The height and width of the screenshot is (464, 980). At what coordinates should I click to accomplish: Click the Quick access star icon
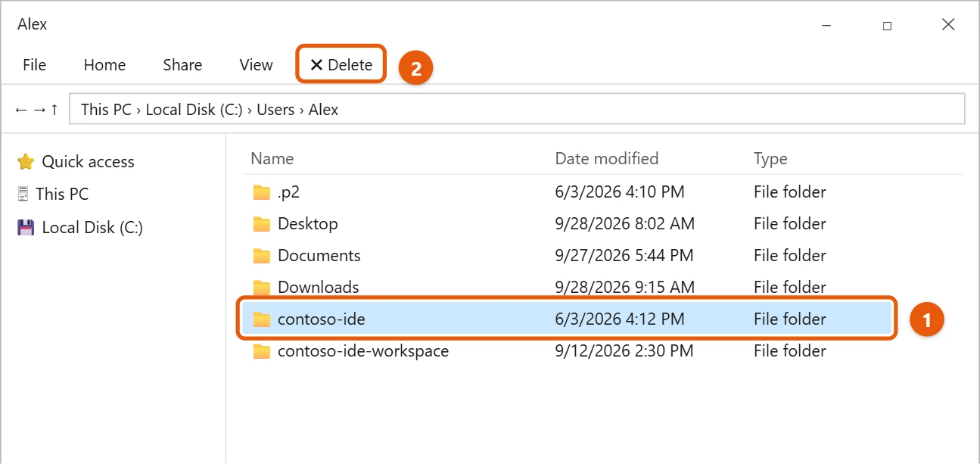26,161
